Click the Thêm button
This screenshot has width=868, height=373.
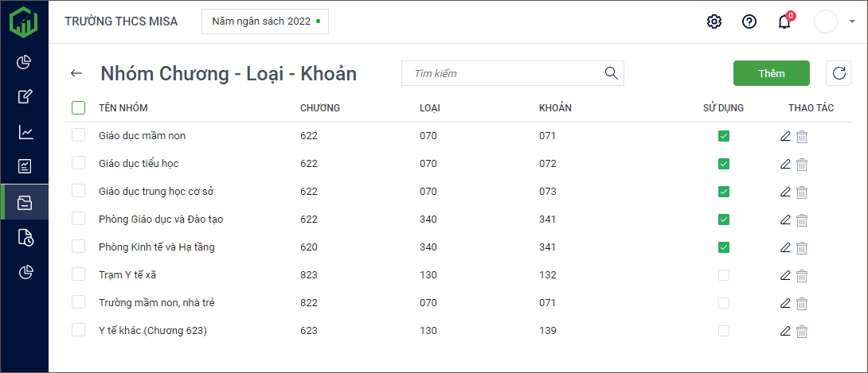(771, 73)
